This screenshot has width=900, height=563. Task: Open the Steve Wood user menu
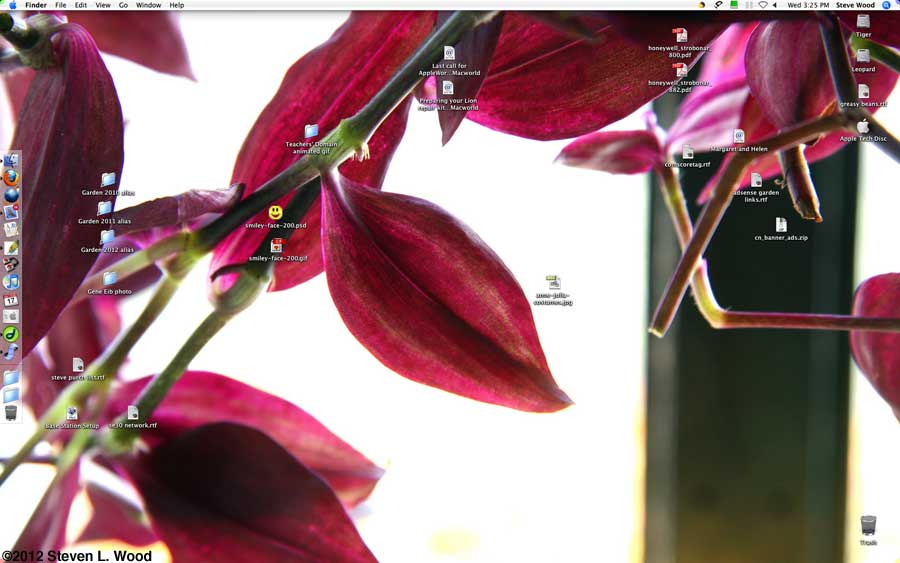tap(855, 5)
